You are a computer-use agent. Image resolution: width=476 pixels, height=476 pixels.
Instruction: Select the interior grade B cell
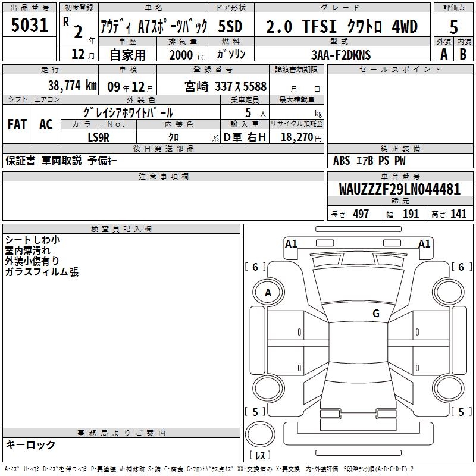tap(464, 54)
